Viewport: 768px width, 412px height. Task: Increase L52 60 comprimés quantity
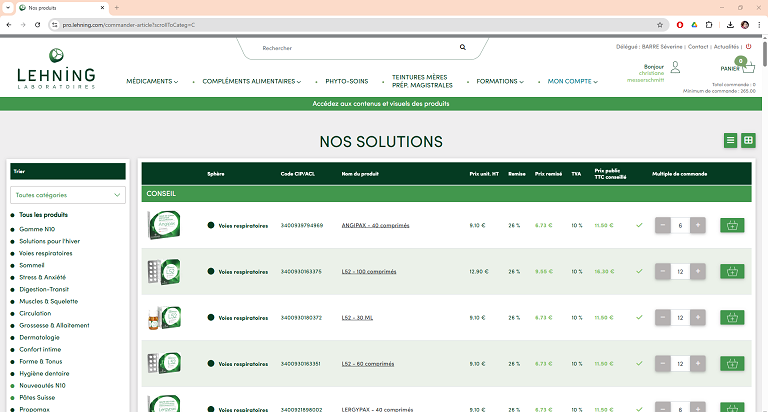pyautogui.click(x=698, y=364)
